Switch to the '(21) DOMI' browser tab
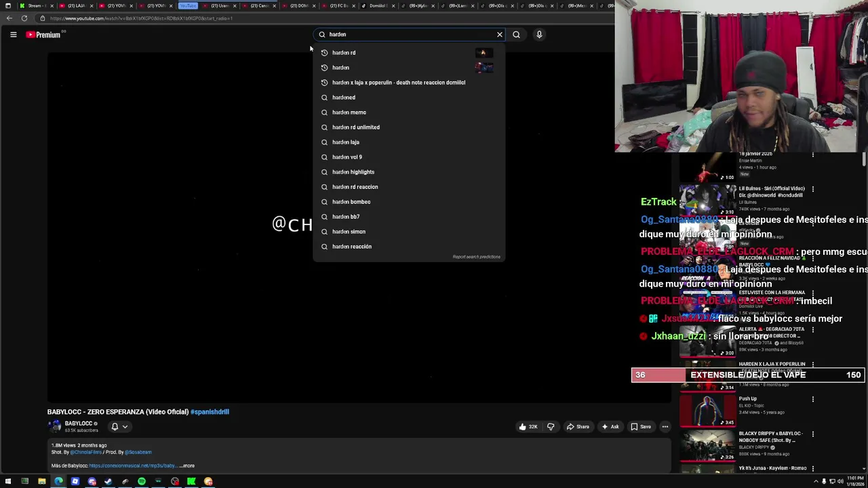The image size is (868, 488). point(298,5)
